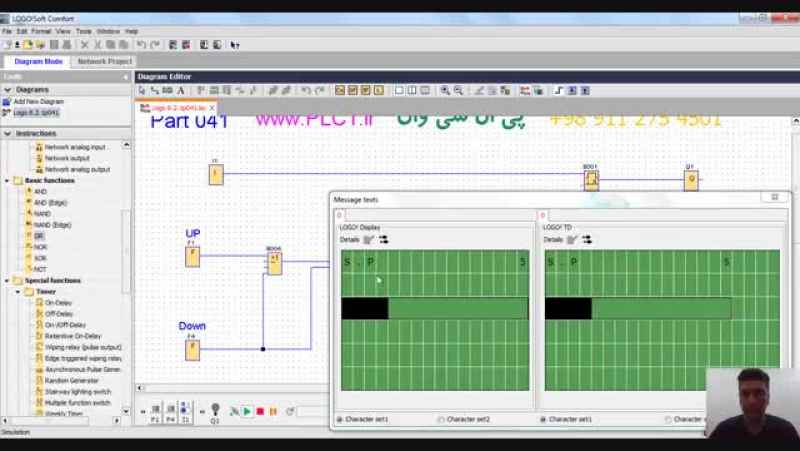
Task: Click the Undo icon in the Diagram Editor toolbar
Action: coord(306,91)
